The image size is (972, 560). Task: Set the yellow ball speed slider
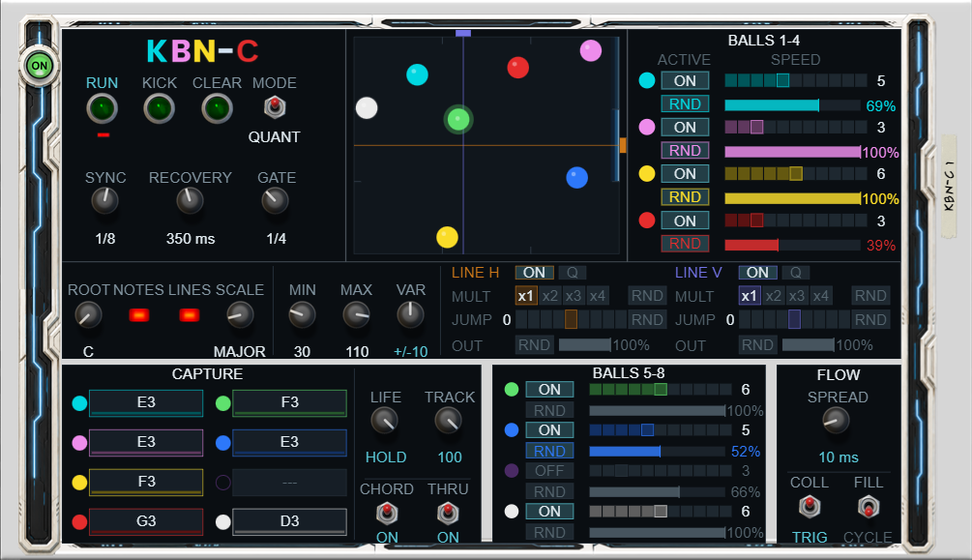coord(796,174)
